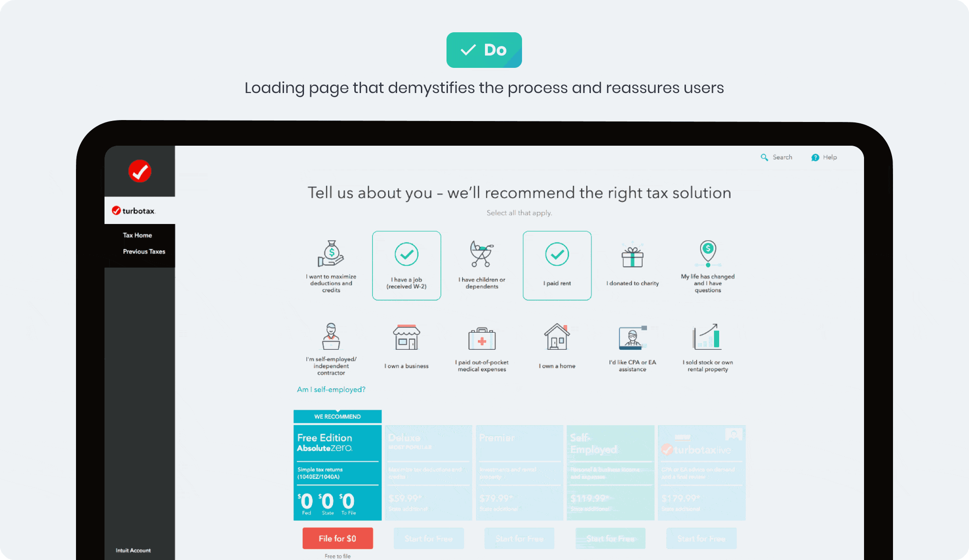Viewport: 969px width, 560px height.
Task: Click the donated to charity gift icon
Action: click(632, 257)
